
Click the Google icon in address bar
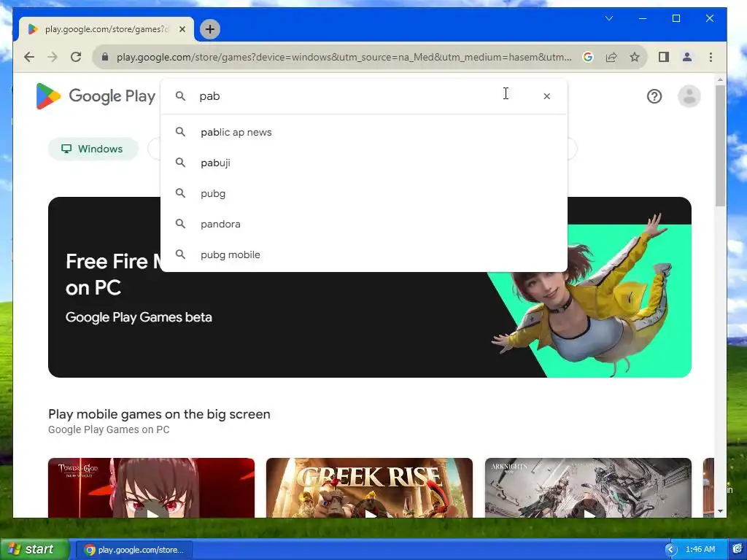(588, 57)
